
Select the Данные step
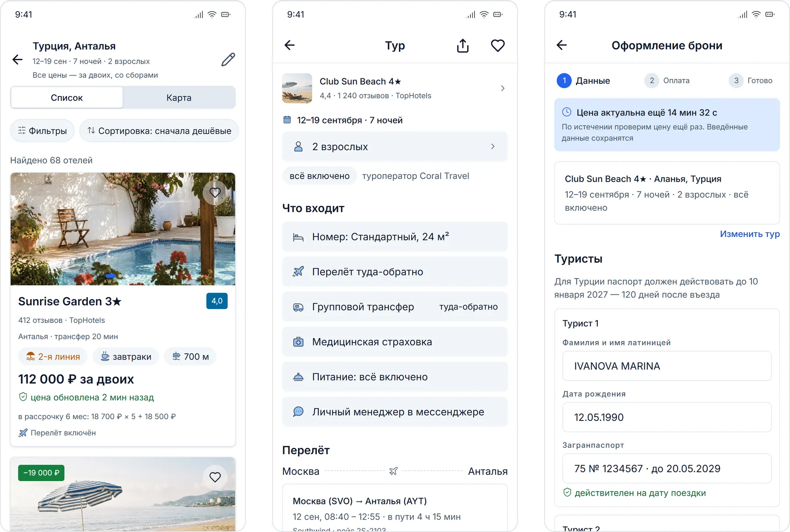click(x=583, y=81)
